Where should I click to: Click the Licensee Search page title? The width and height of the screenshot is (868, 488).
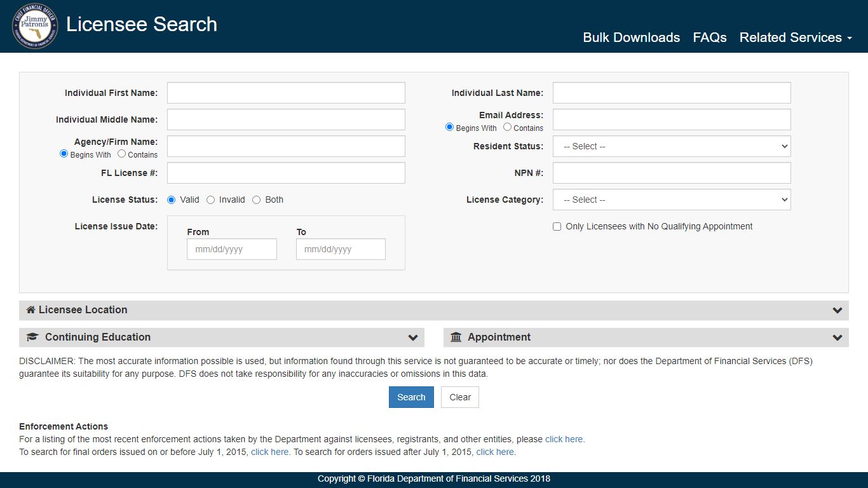[142, 24]
